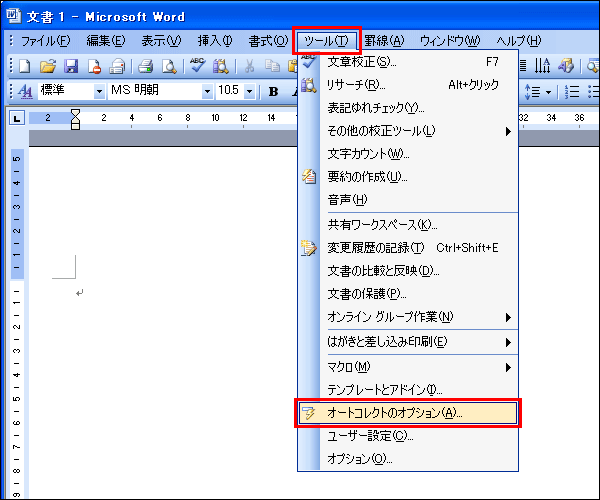This screenshot has width=600, height=500.
Task: Save the document with floppy icon
Action: point(71,66)
